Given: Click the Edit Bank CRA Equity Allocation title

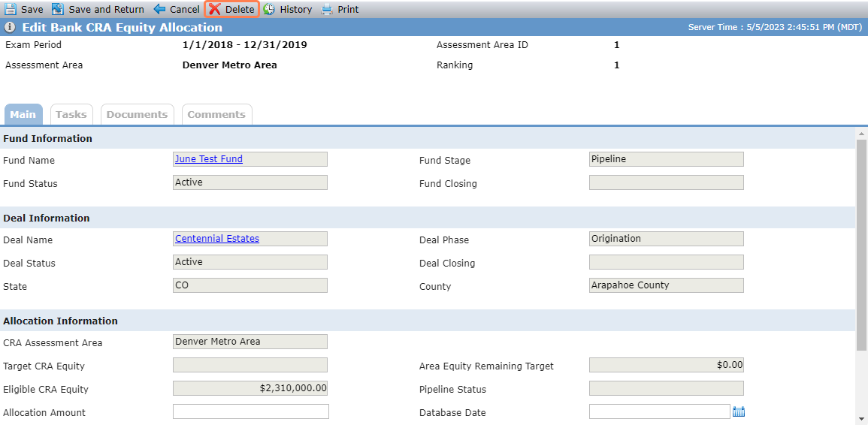Looking at the screenshot, I should point(122,27).
